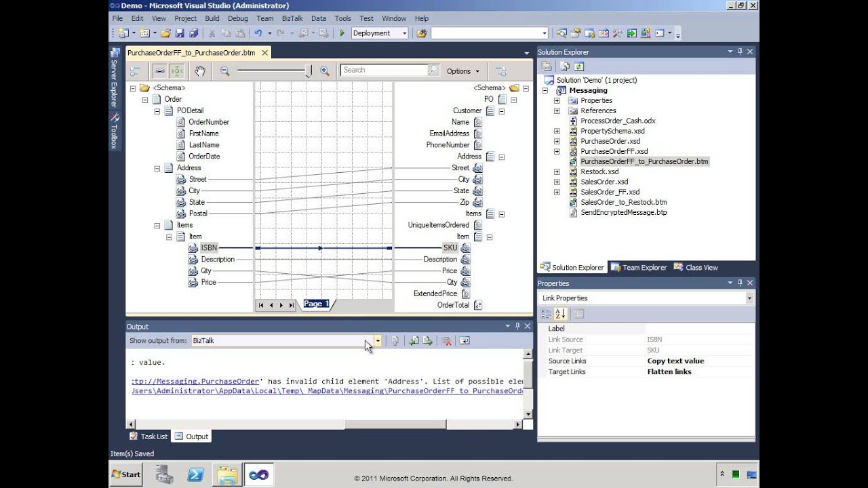Go to the last page with grid navigator
Viewport: 868px width, 488px height.
tap(292, 305)
